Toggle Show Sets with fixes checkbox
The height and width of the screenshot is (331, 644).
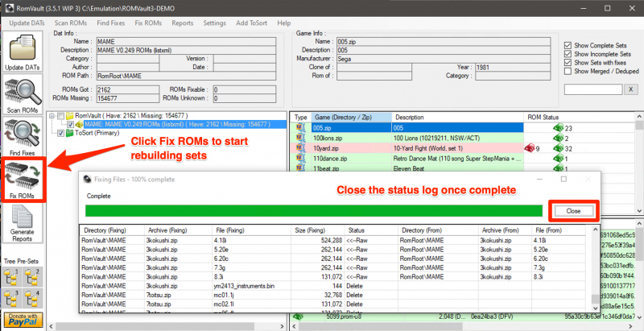[568, 63]
